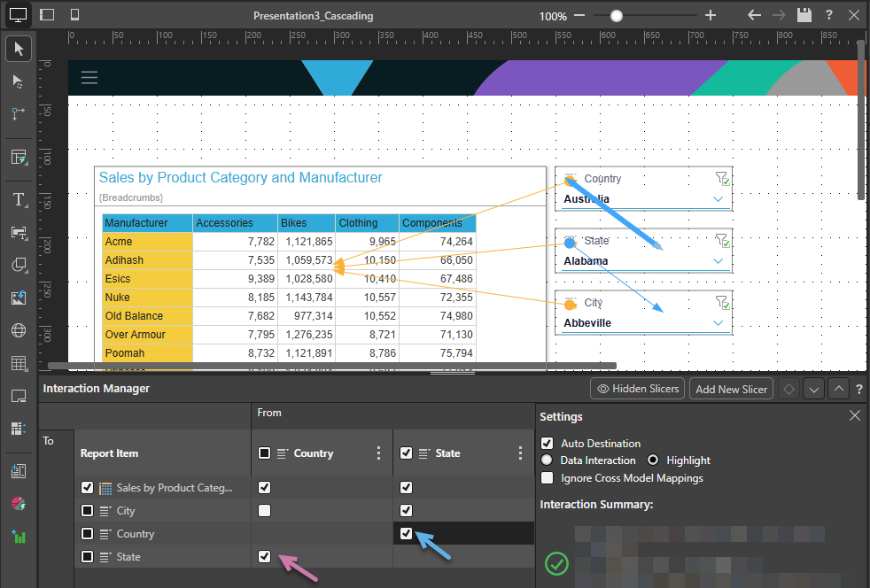Image resolution: width=870 pixels, height=588 pixels.
Task: Switch to desktop layout view
Action: click(18, 15)
